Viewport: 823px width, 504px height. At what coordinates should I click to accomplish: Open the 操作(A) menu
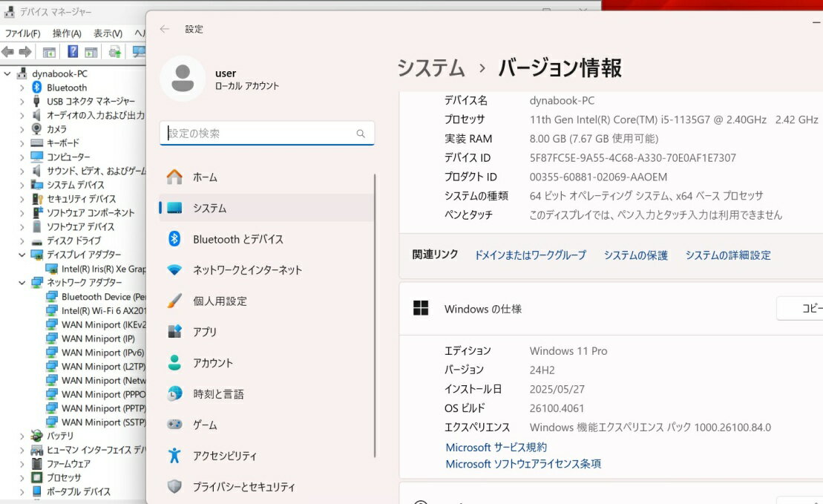pyautogui.click(x=67, y=33)
